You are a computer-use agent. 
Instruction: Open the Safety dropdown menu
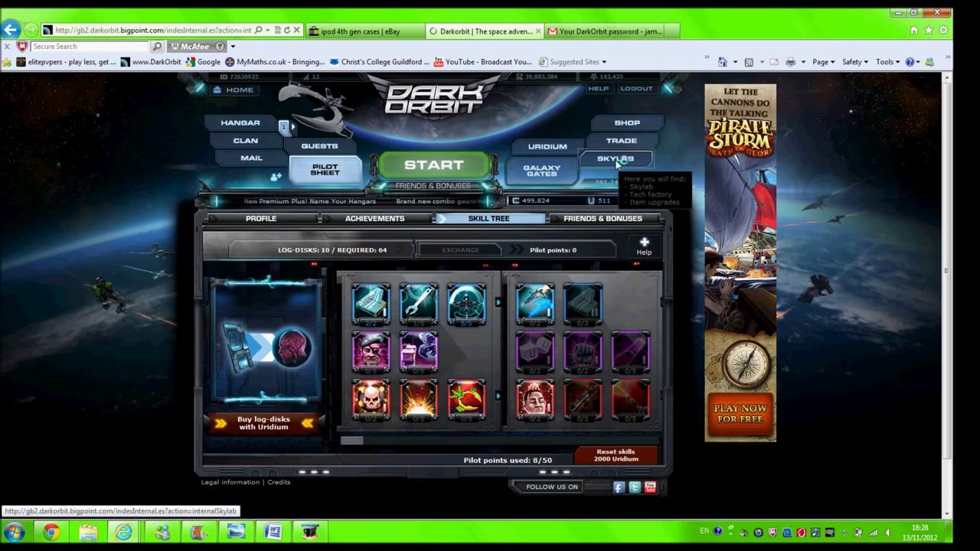855,62
